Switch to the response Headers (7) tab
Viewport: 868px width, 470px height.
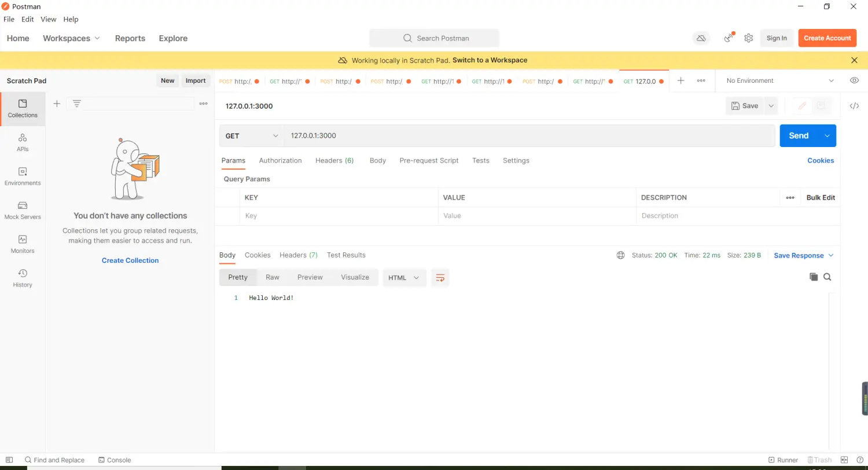(x=299, y=255)
